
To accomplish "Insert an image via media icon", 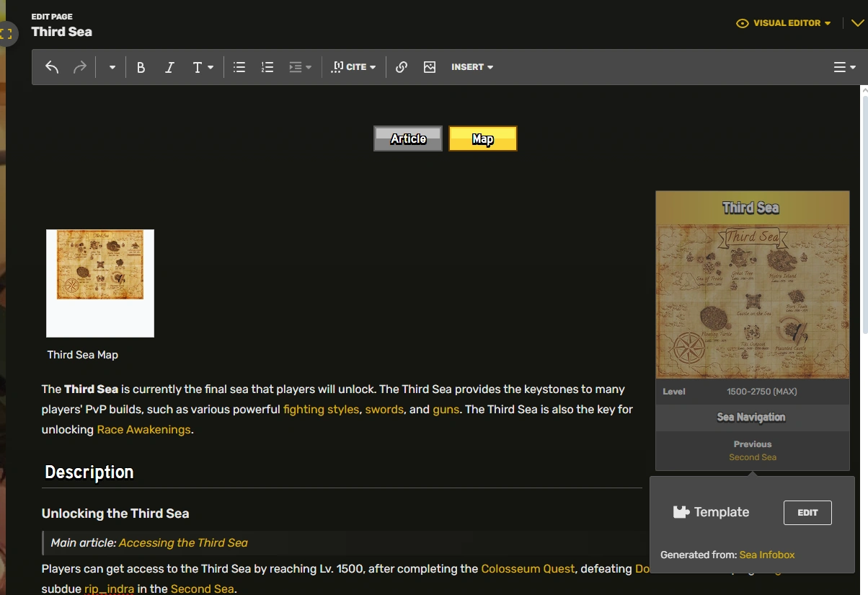I will [430, 67].
